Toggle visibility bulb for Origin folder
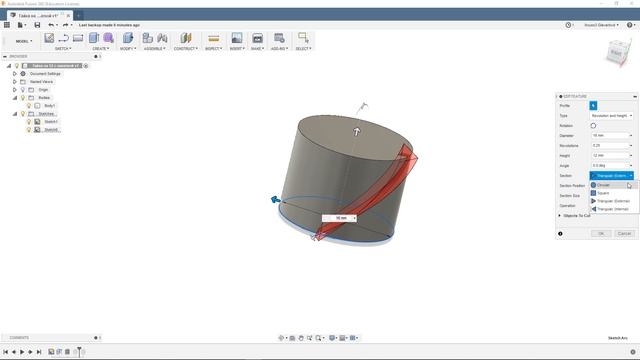Viewport: 640px width, 360px height. (23, 90)
